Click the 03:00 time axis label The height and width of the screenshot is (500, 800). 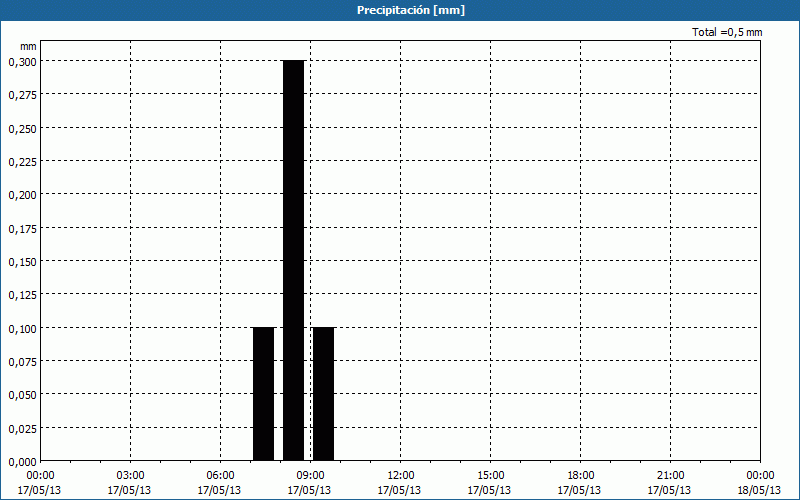pyautogui.click(x=130, y=476)
